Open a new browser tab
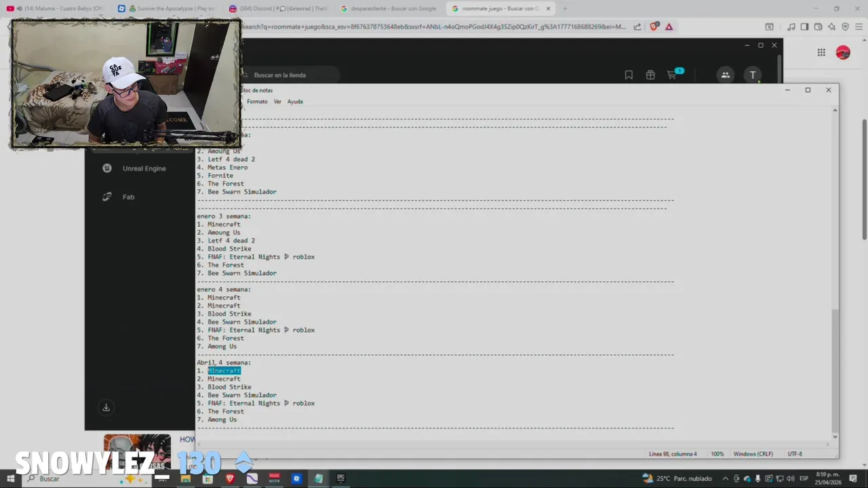 tap(565, 9)
